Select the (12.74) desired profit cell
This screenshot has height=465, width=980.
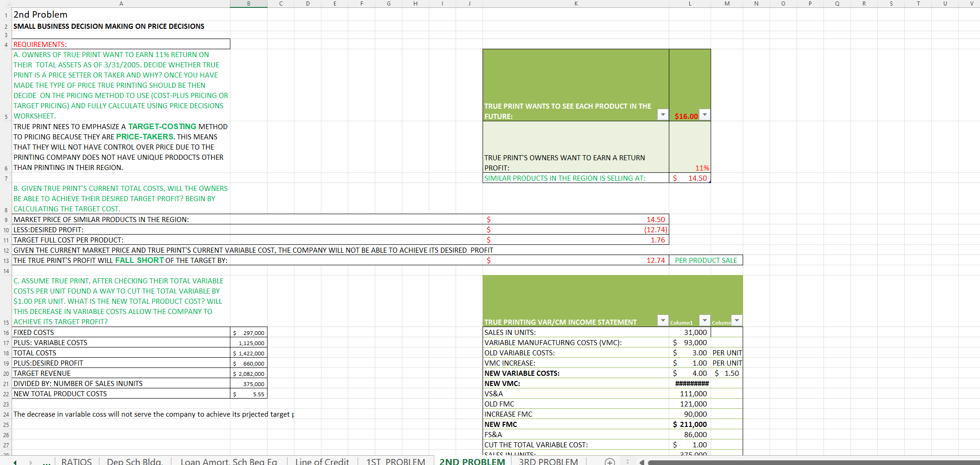[x=576, y=229]
